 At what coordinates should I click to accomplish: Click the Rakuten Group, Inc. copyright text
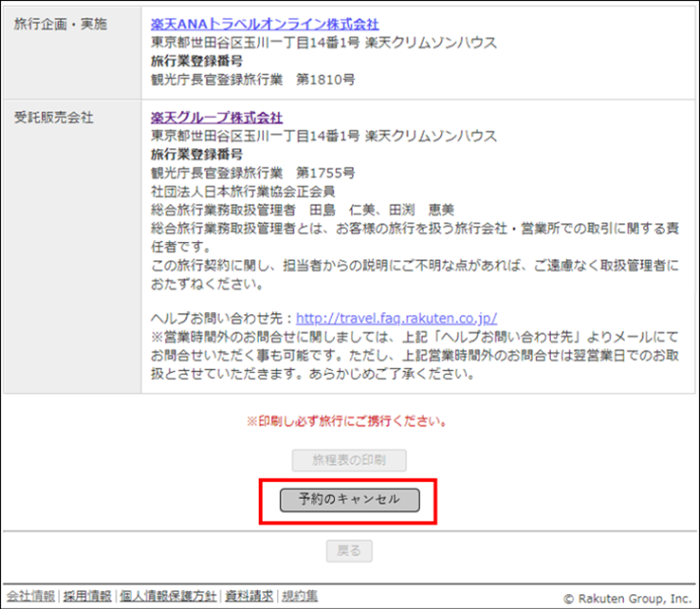pyautogui.click(x=628, y=598)
